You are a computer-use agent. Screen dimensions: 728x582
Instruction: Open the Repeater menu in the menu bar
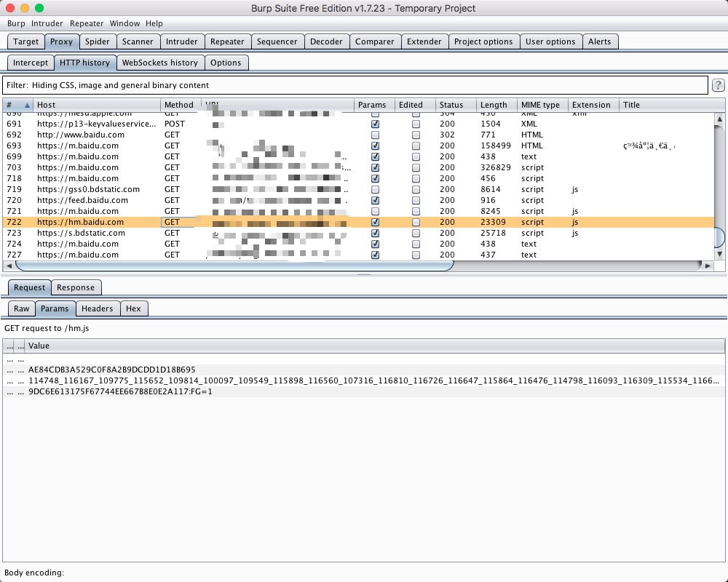click(x=87, y=23)
